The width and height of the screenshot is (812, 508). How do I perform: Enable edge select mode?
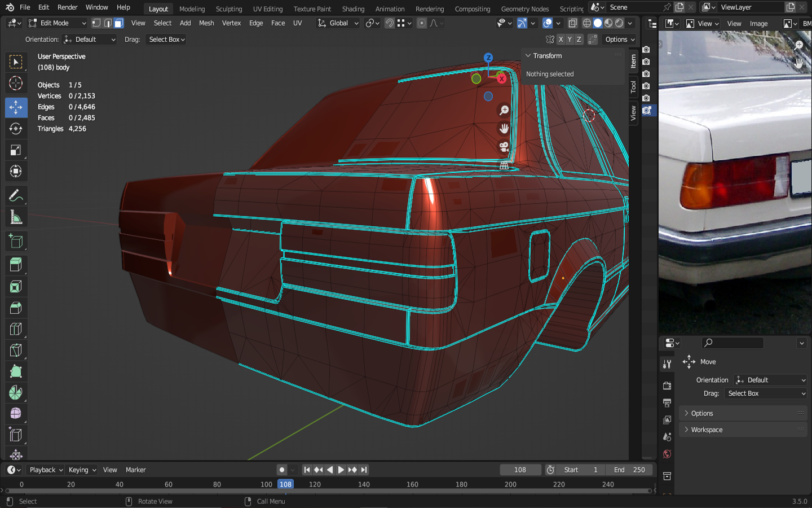[108, 23]
